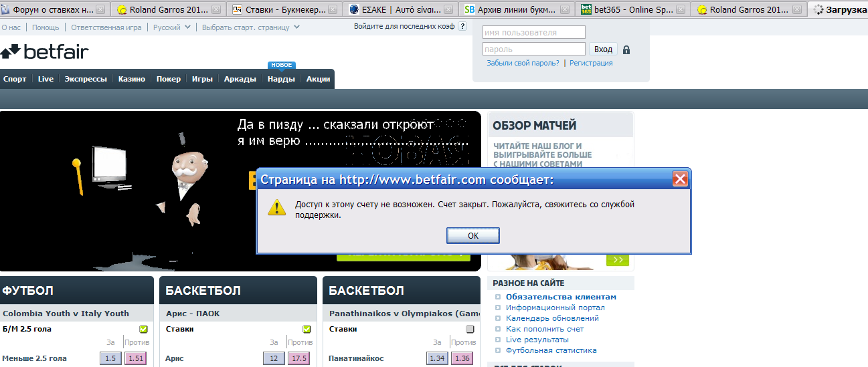Screen dimensions: 868x367
Task: Click the bet365 favicon in the tab bar
Action: coord(586,9)
